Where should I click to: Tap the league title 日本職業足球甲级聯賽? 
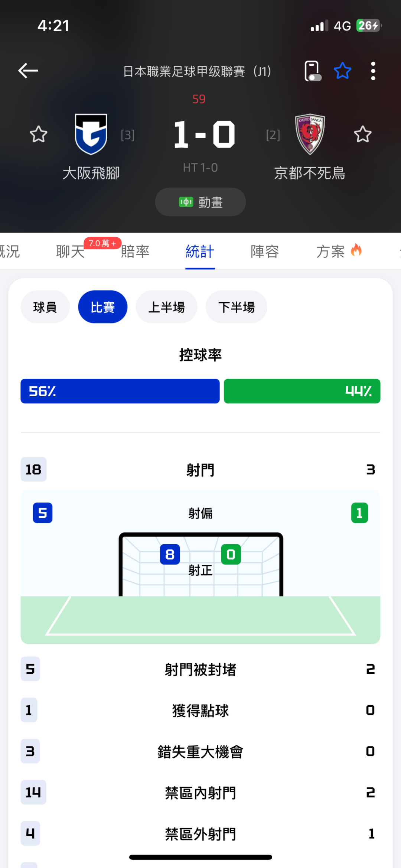(197, 71)
